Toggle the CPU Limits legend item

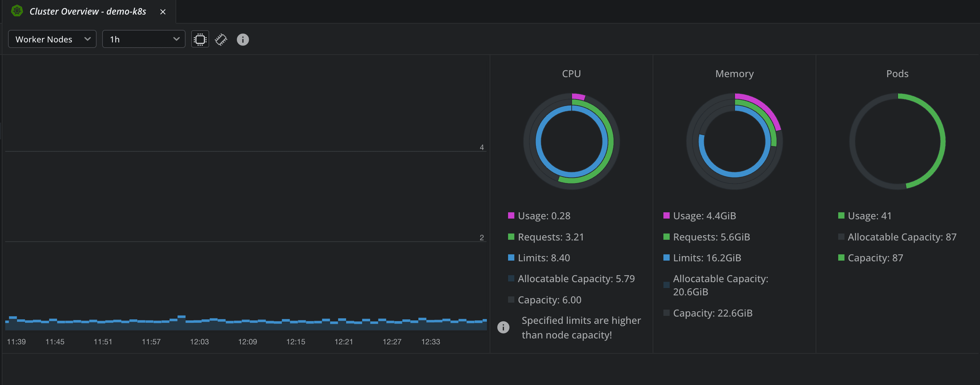tap(543, 257)
